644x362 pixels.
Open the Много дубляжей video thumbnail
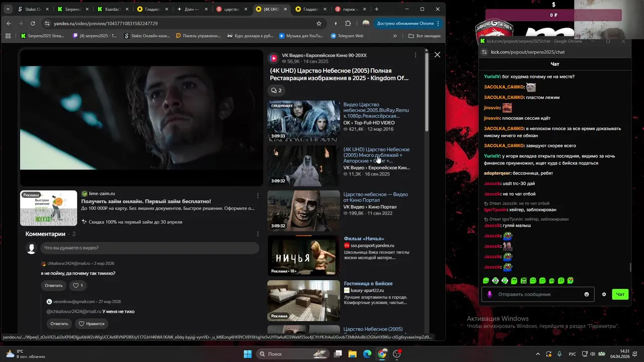303,166
